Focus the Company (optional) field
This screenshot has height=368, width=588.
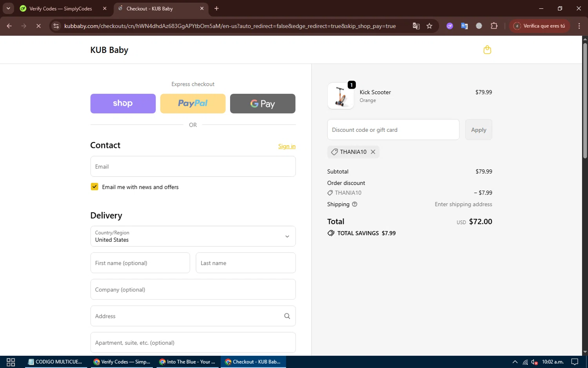193,290
